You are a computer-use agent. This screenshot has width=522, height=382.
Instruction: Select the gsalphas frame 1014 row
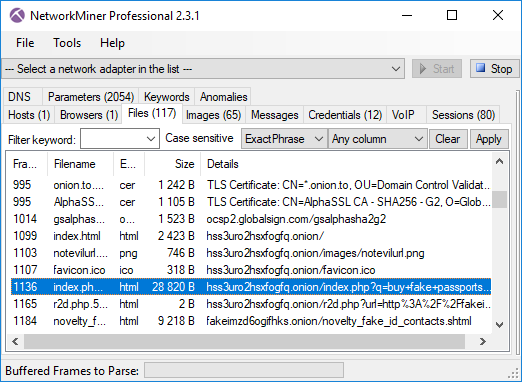point(251,219)
